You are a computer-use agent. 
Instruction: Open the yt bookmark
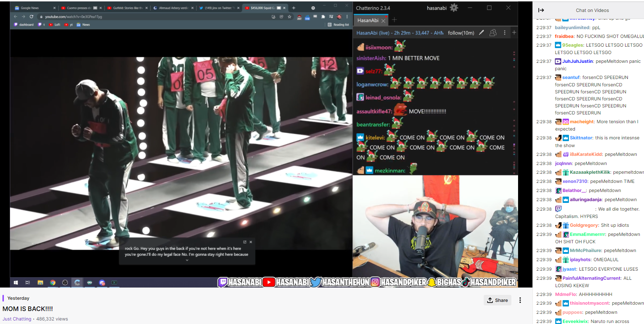(69, 25)
